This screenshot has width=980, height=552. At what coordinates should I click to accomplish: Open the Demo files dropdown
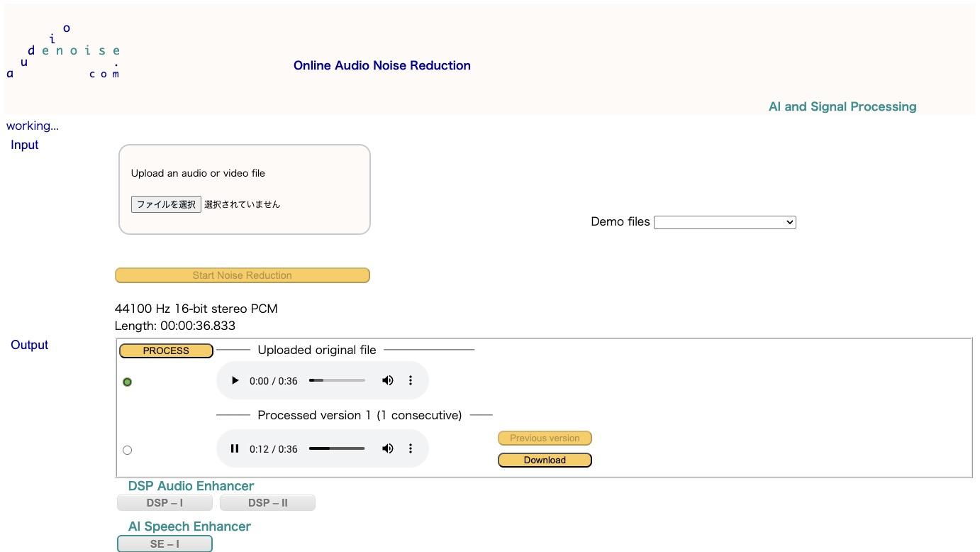[x=725, y=222]
